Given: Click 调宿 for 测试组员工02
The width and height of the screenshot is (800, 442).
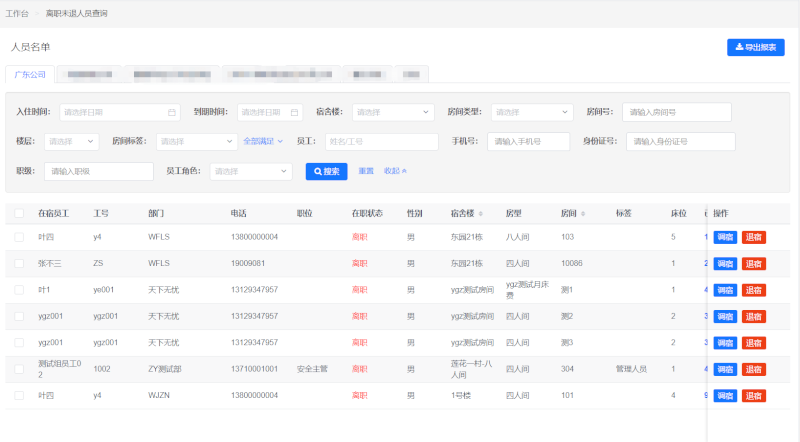Looking at the screenshot, I should pyautogui.click(x=725, y=370).
